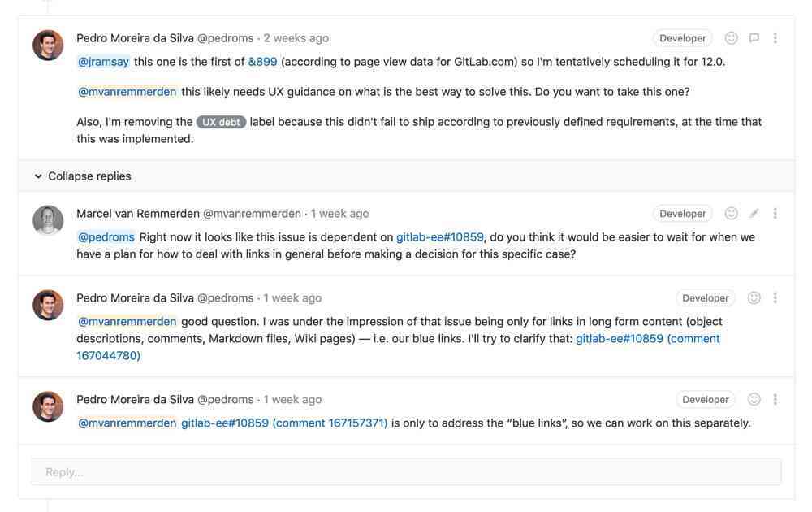812x512 pixels.
Task: Click the Reply input field
Action: (x=406, y=472)
